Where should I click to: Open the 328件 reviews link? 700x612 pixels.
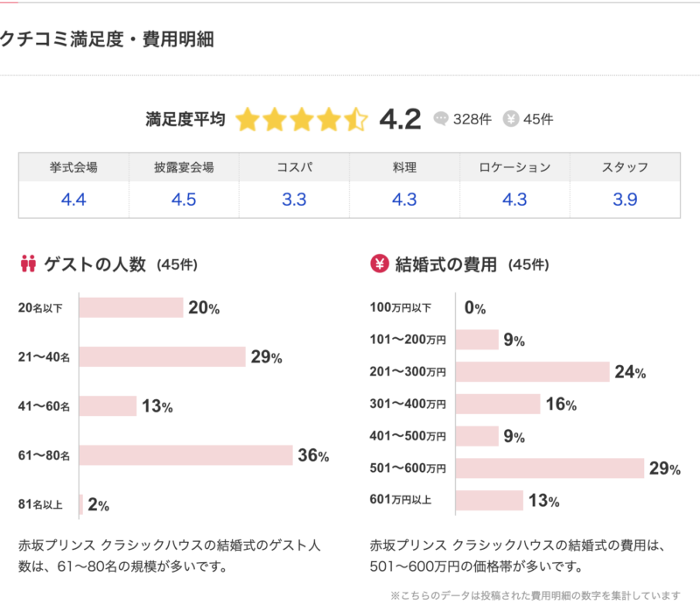(x=471, y=119)
